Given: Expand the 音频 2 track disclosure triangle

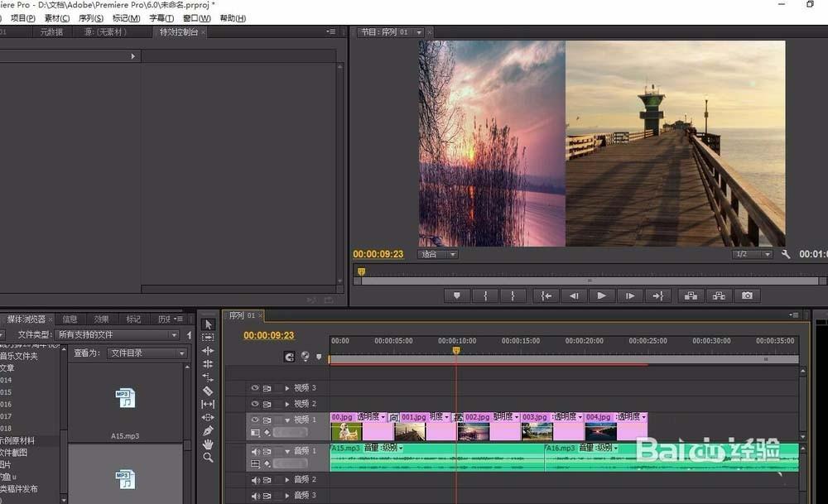Looking at the screenshot, I should tap(287, 479).
